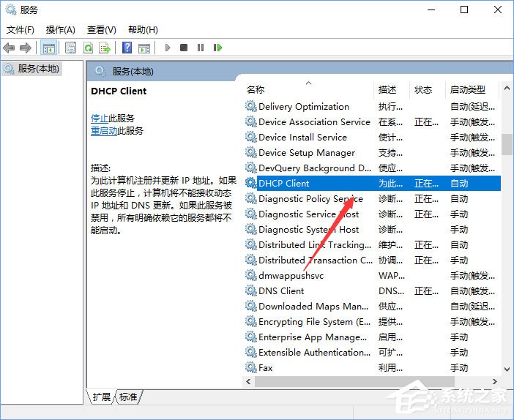Open the Properties toolbar icon
Screen dimensions: 514x420
[x=70, y=48]
